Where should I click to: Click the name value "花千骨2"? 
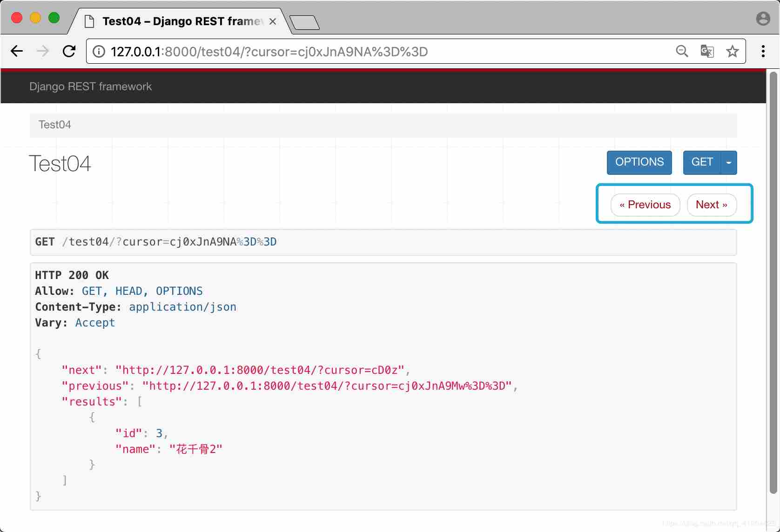(x=196, y=449)
